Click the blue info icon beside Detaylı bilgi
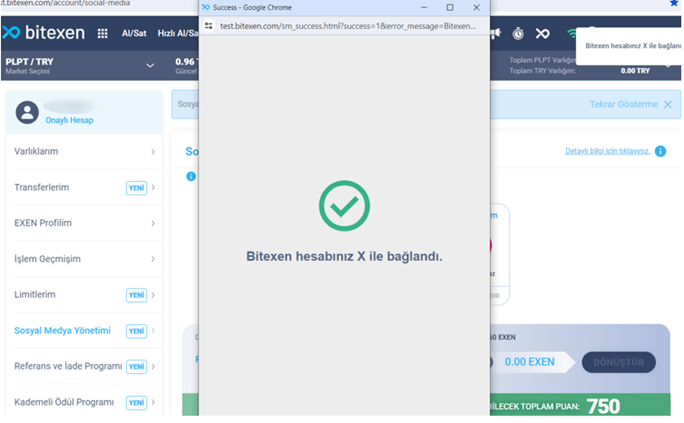 (660, 151)
